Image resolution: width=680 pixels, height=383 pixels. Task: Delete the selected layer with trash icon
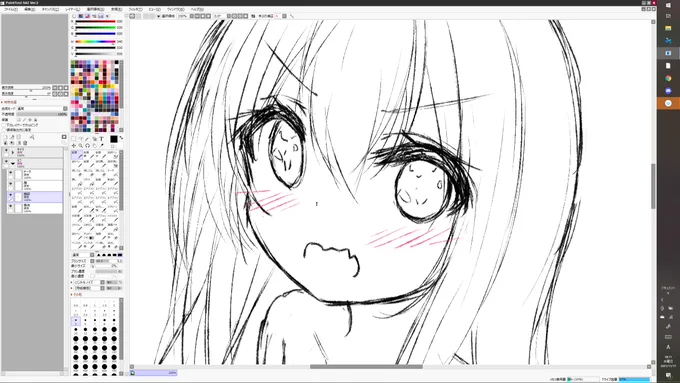click(25, 143)
